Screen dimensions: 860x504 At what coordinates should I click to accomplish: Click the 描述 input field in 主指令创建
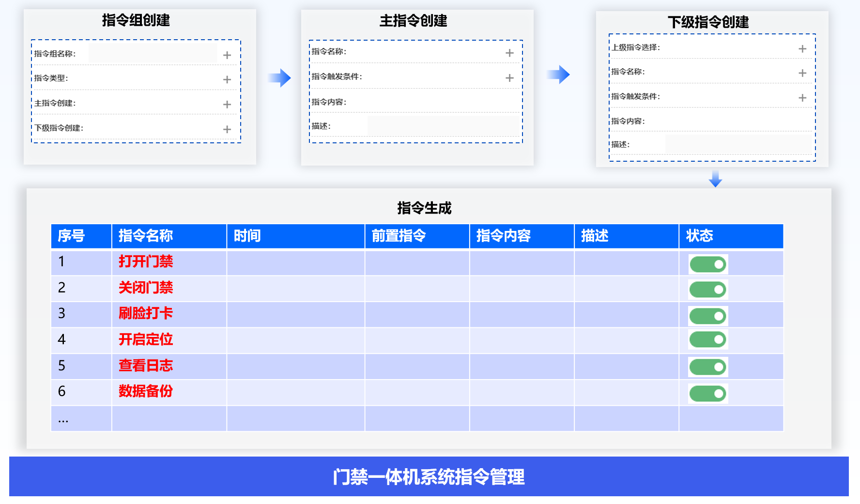(443, 126)
